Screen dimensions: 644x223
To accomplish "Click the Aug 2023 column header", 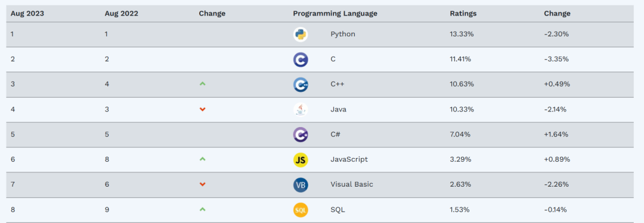I will pyautogui.click(x=27, y=14).
